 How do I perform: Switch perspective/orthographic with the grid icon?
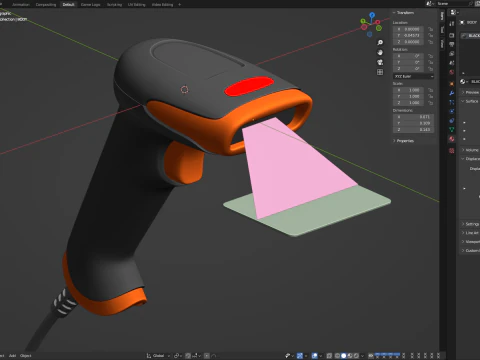(x=380, y=72)
